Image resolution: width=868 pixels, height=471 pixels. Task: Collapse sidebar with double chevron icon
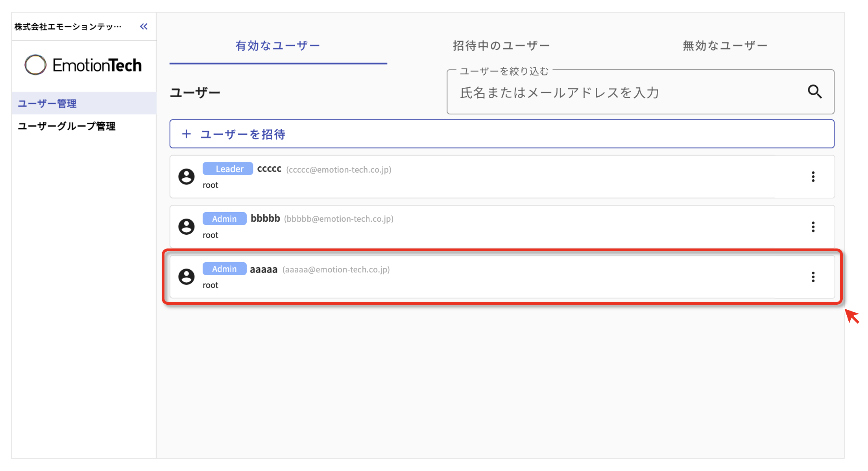144,26
